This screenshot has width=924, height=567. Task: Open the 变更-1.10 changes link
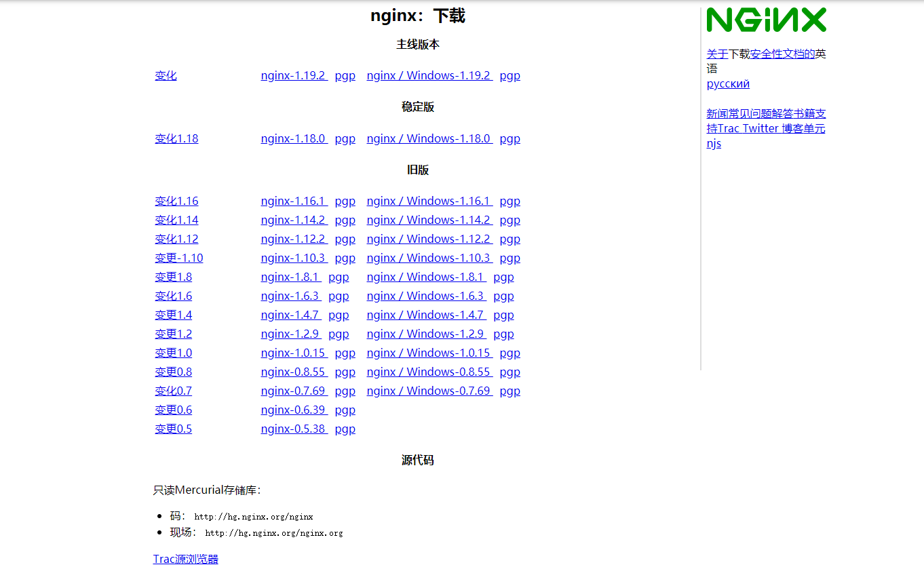[x=178, y=258]
